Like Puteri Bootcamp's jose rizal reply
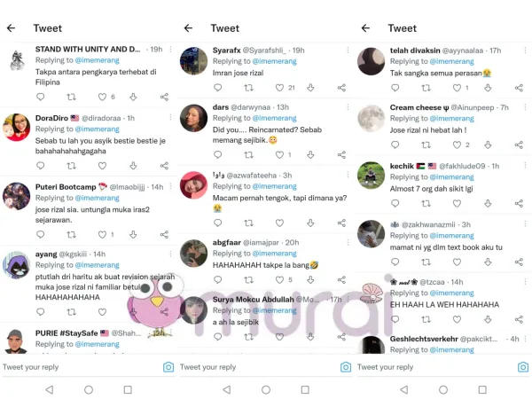This screenshot has height=399, width=532. 102,234
